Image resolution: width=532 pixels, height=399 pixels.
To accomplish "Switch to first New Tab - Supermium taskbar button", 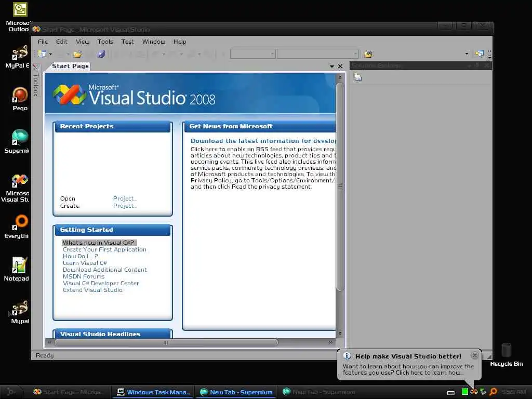I will coord(236,392).
